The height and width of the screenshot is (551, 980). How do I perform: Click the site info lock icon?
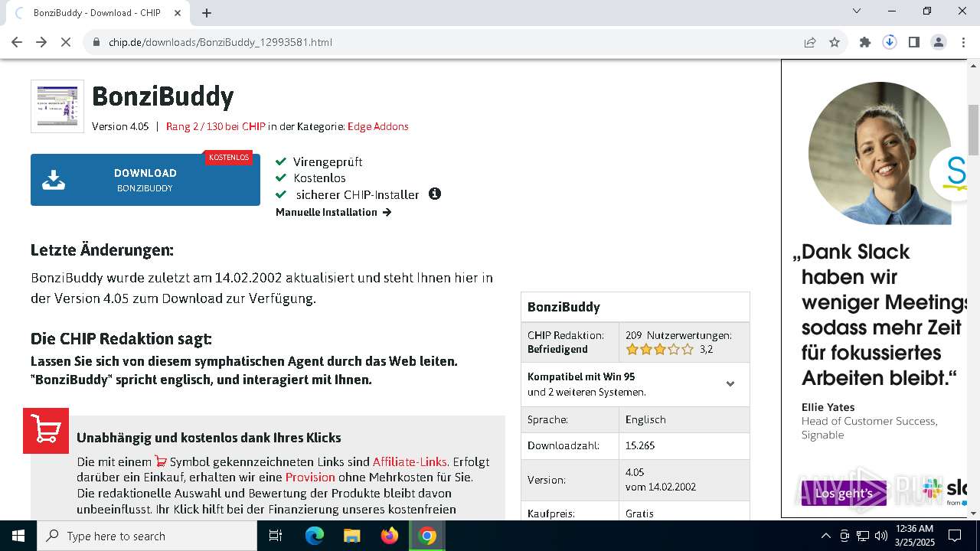pyautogui.click(x=96, y=42)
